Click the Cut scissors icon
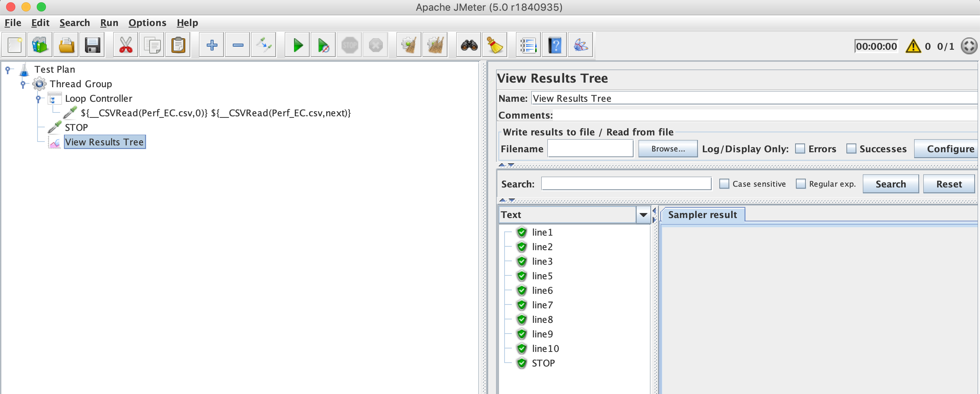The width and height of the screenshot is (980, 394). pos(126,46)
